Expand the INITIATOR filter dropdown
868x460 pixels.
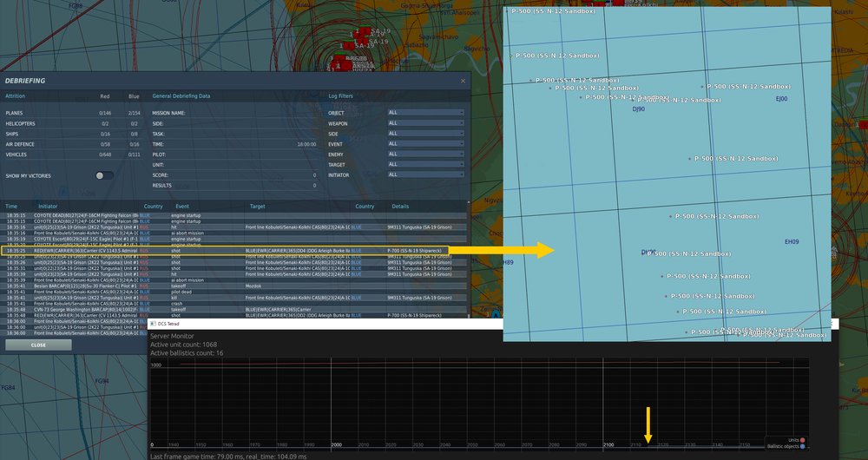[425, 175]
